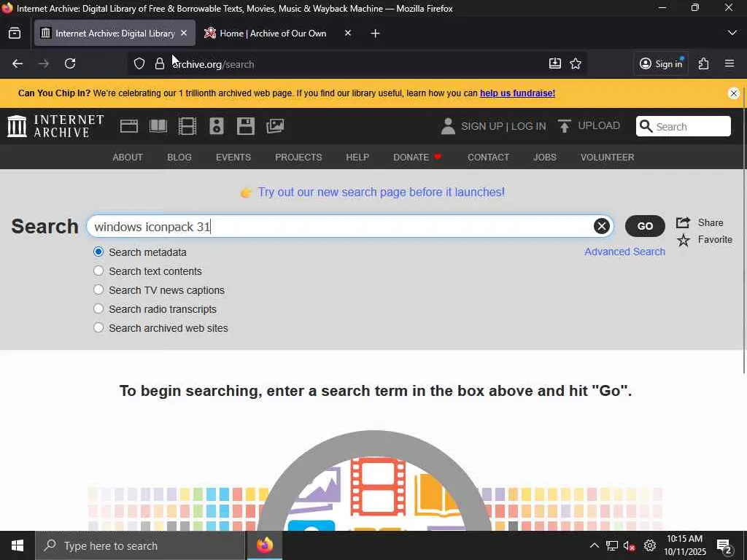Open the save page download icon
Image resolution: width=747 pixels, height=560 pixels.
555,64
